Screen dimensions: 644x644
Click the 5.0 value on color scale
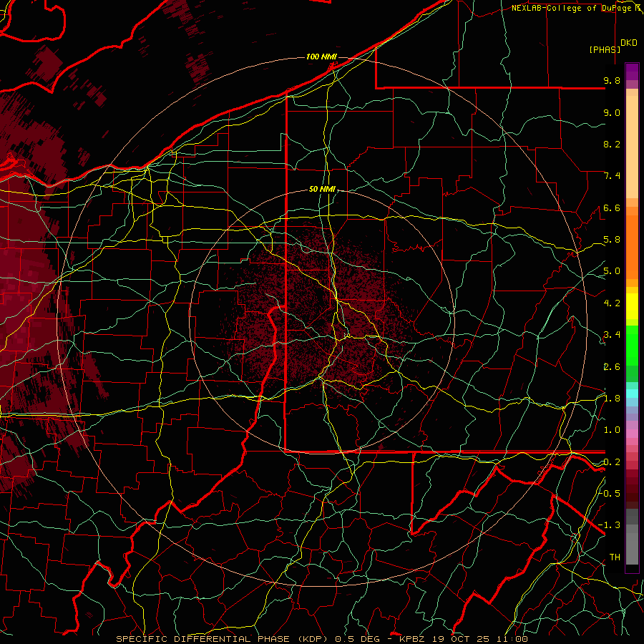point(612,271)
